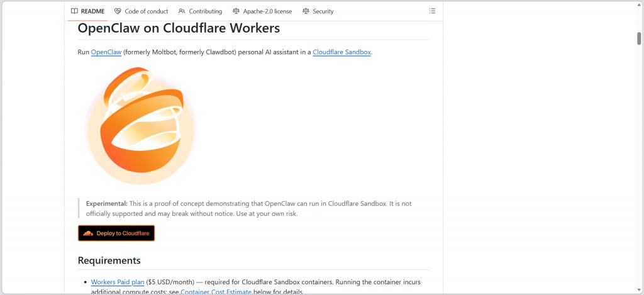Image resolution: width=644 pixels, height=295 pixels.
Task: Go to the Container Cost Estimate link
Action: point(216,292)
